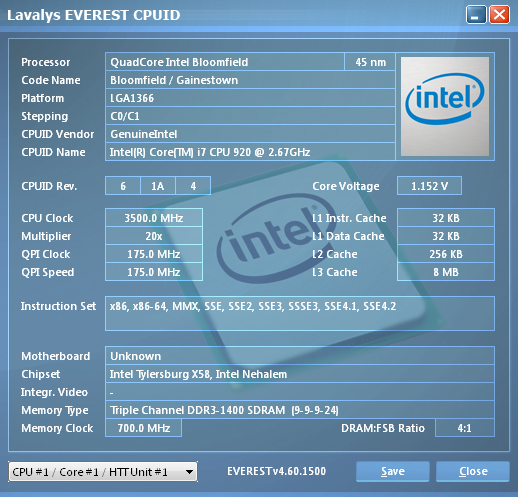Click the Processor label
The height and width of the screenshot is (497, 518).
tap(45, 62)
